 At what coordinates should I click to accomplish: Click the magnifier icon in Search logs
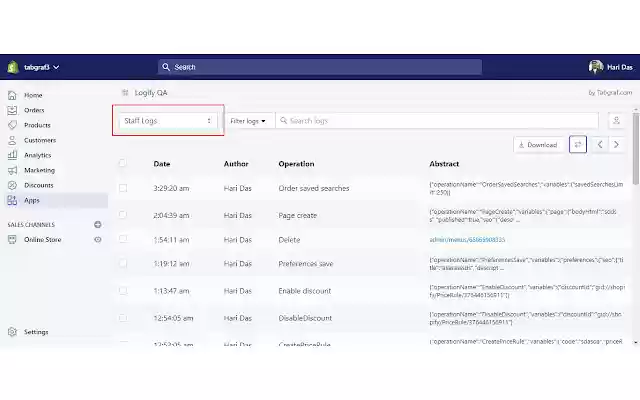284,121
